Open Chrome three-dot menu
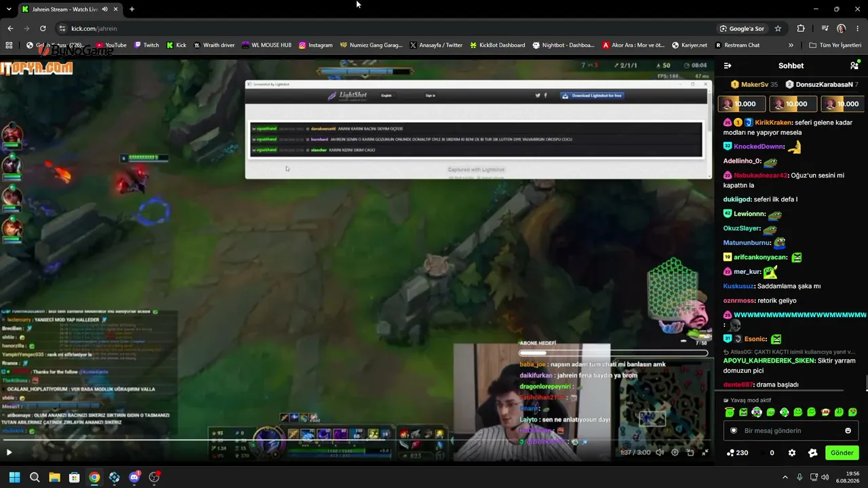Viewport: 868px width, 488px height. pyautogui.click(x=857, y=28)
